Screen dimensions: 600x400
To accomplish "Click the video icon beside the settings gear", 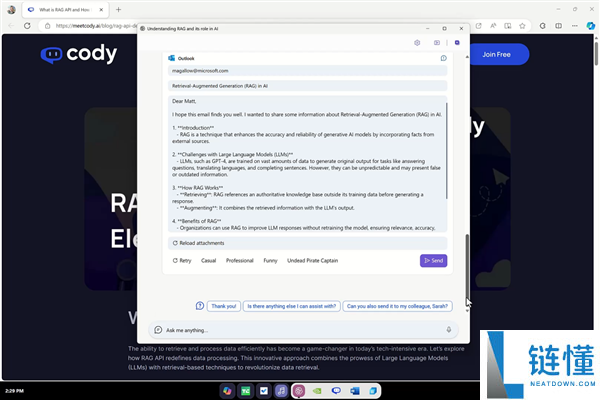I will (437, 43).
